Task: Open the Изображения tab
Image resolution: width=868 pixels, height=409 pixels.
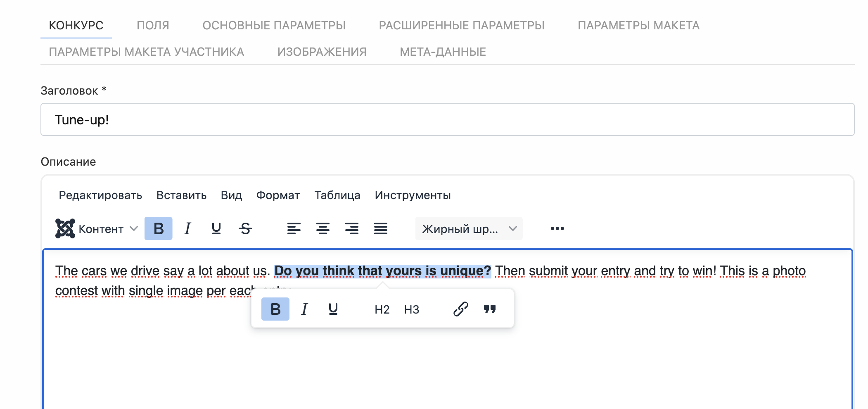Action: pyautogui.click(x=322, y=52)
